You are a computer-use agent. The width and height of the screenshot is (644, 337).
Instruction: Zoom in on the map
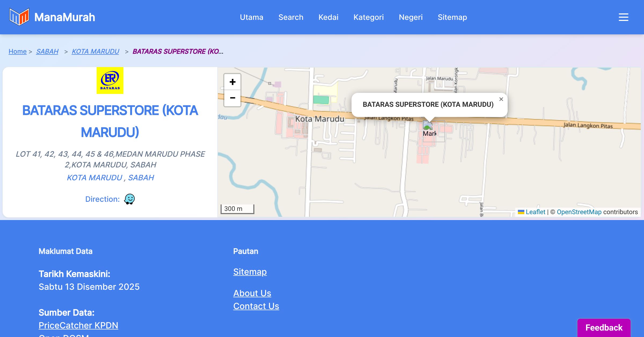pyautogui.click(x=232, y=82)
